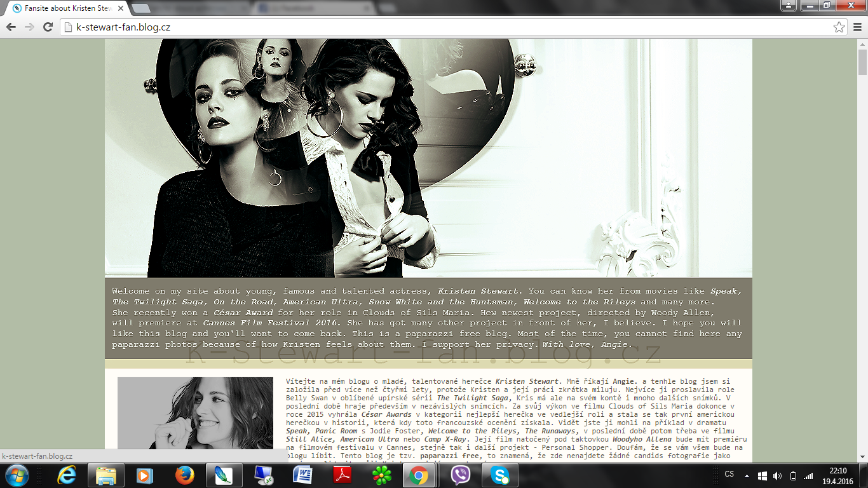Open the blue feather app on the taskbar
Screen dimensions: 868x488
[224, 475]
